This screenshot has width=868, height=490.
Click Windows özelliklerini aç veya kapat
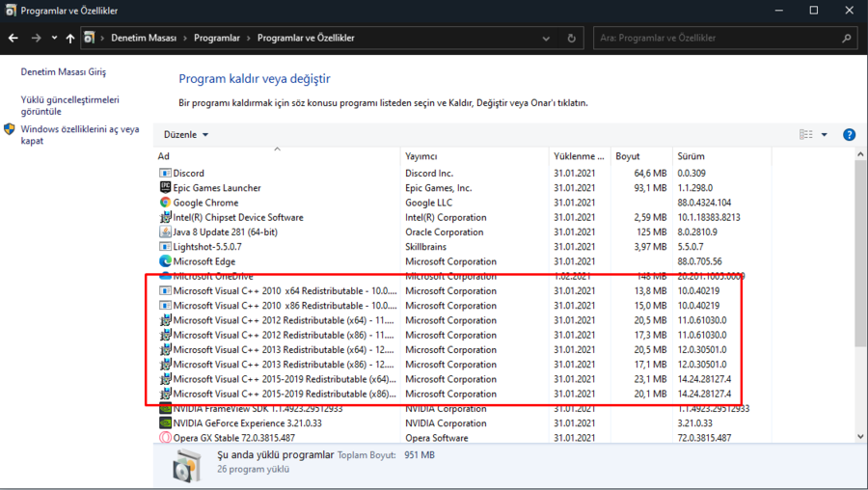click(79, 134)
